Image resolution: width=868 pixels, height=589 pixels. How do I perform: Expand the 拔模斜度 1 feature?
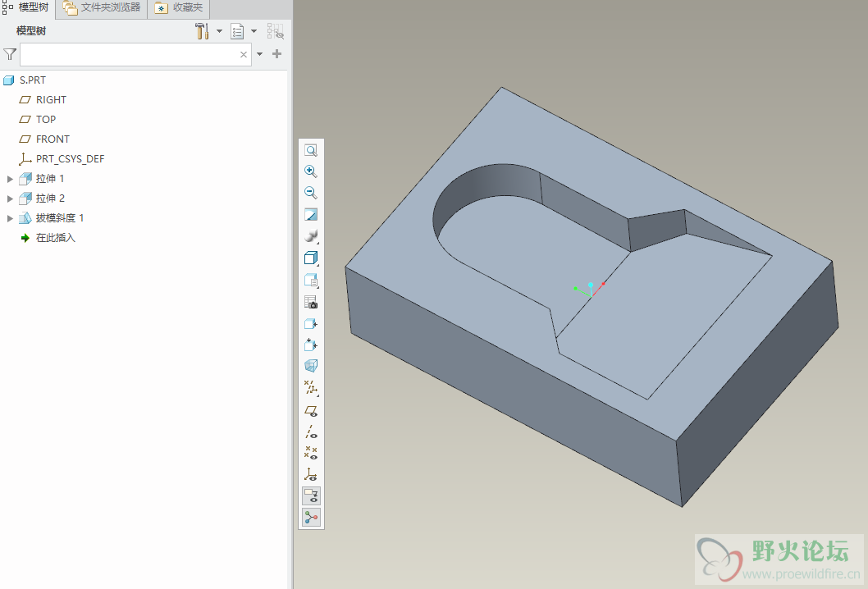point(10,218)
